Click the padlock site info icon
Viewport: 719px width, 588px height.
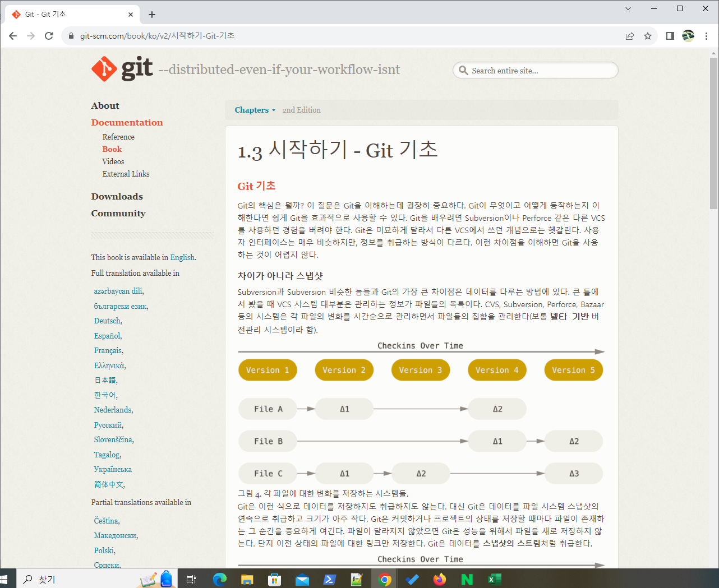71,36
